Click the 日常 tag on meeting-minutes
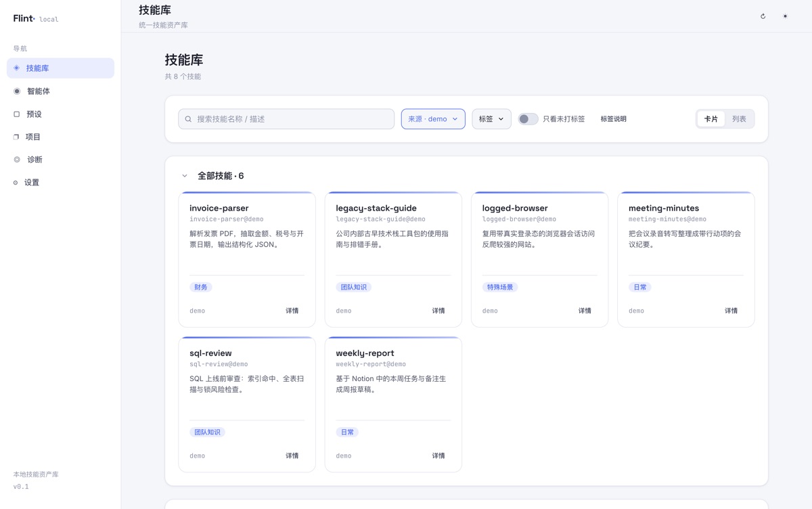The image size is (812, 509). (x=640, y=287)
